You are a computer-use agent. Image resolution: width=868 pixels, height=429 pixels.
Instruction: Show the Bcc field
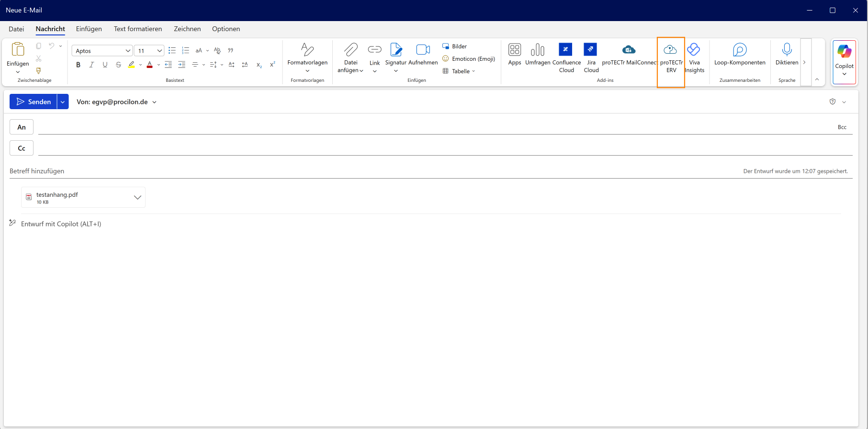coord(842,127)
